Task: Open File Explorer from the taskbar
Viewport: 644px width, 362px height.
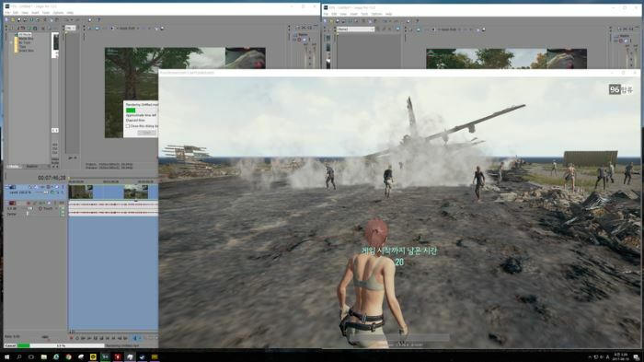Action: tap(43, 357)
